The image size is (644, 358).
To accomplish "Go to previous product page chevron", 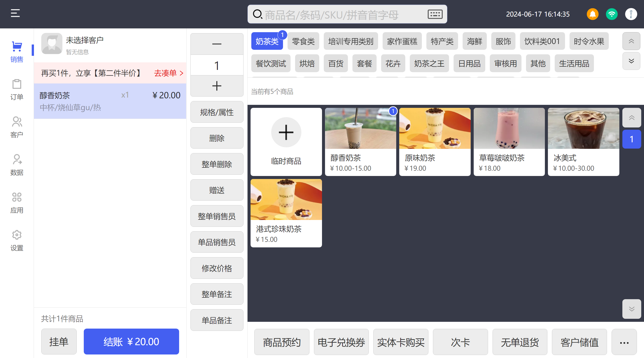I will tap(632, 118).
